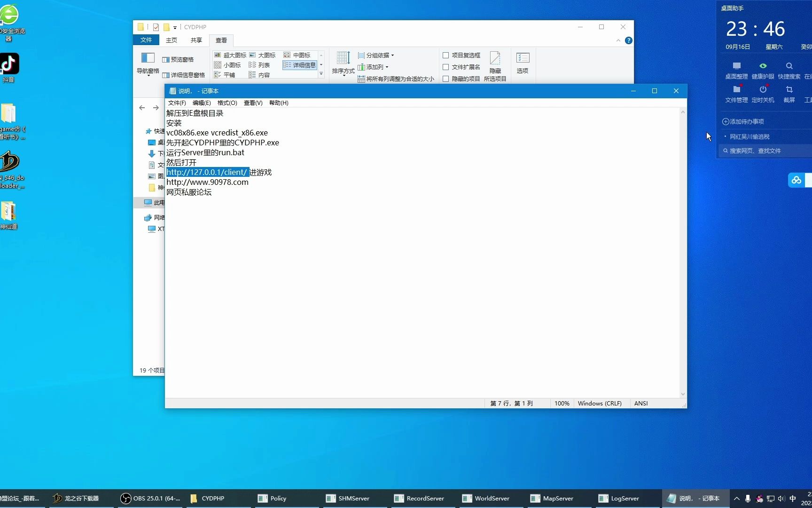Open Notepad Format menu
This screenshot has width=812, height=508.
(227, 103)
